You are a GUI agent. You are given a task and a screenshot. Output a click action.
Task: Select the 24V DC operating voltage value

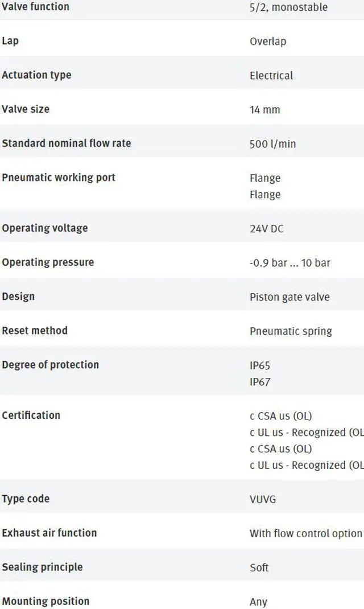click(266, 228)
